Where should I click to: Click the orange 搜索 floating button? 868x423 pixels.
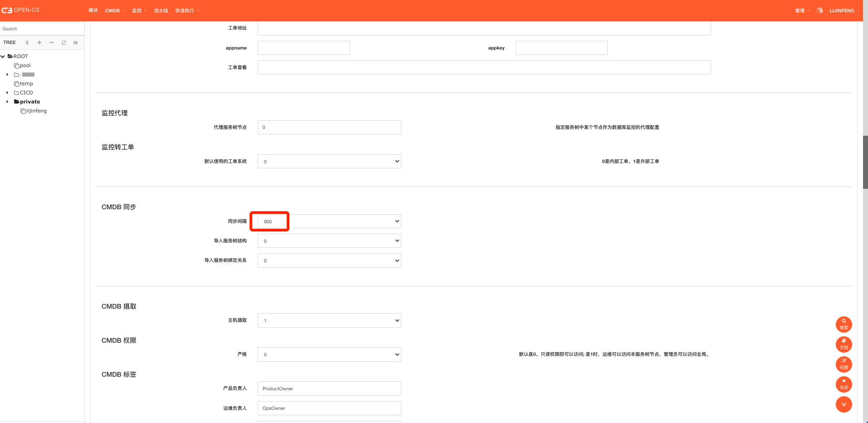pos(844,324)
